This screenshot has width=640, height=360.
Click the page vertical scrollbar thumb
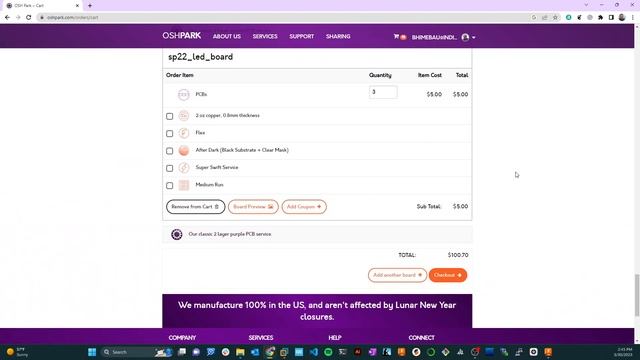tap(637, 295)
